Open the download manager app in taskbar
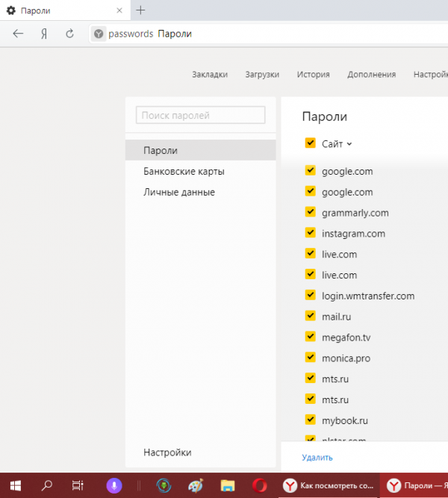This screenshot has height=498, width=448. click(164, 485)
